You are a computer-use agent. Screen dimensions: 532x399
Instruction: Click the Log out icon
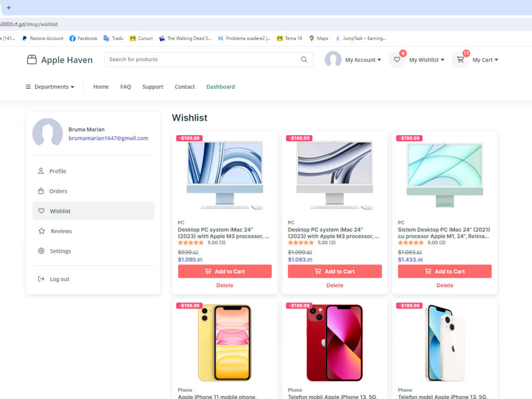pyautogui.click(x=41, y=279)
